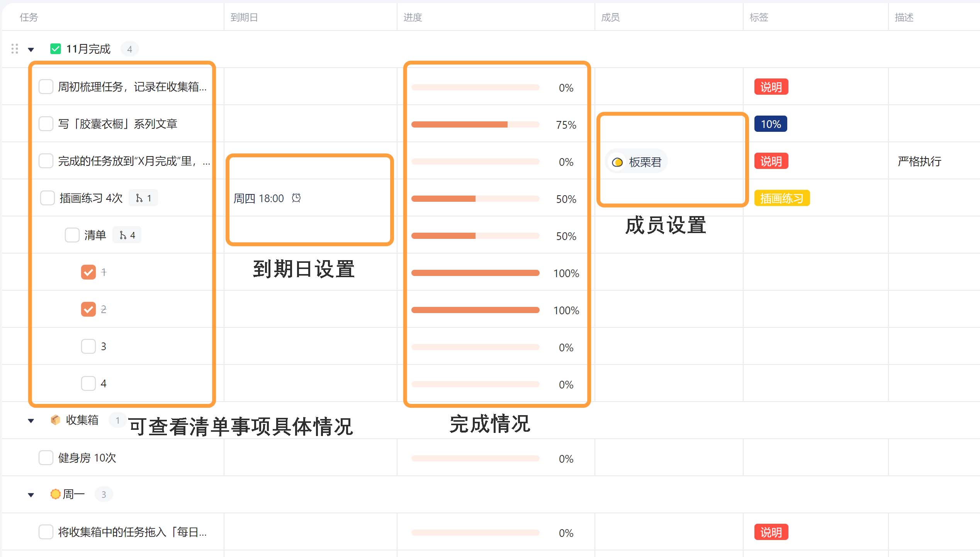Open the 健身房 10次 task
The height and width of the screenshot is (557, 980).
point(87,458)
